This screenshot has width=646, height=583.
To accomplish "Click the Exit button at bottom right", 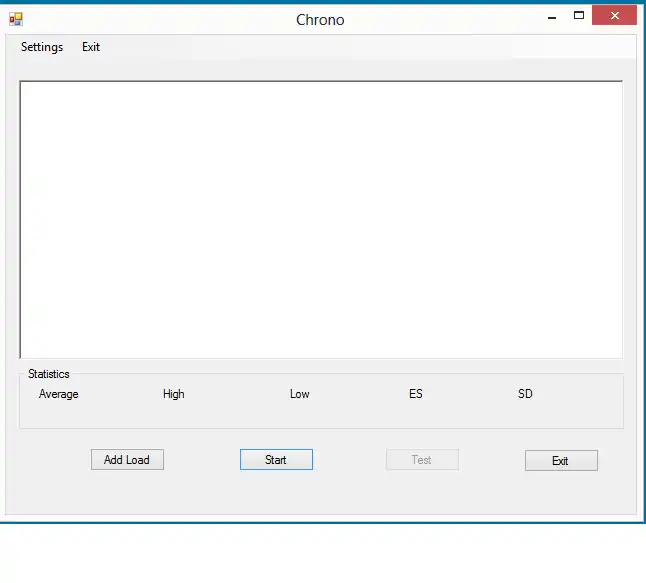I will point(561,460).
